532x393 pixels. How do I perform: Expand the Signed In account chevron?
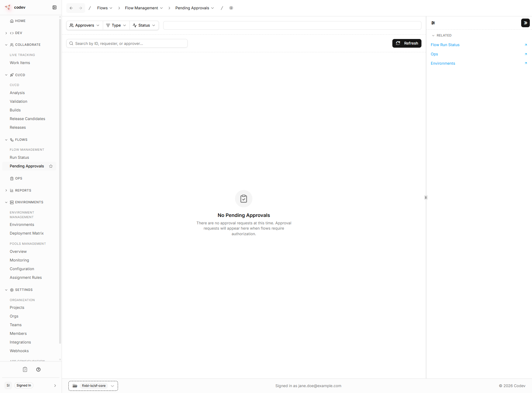click(x=55, y=386)
